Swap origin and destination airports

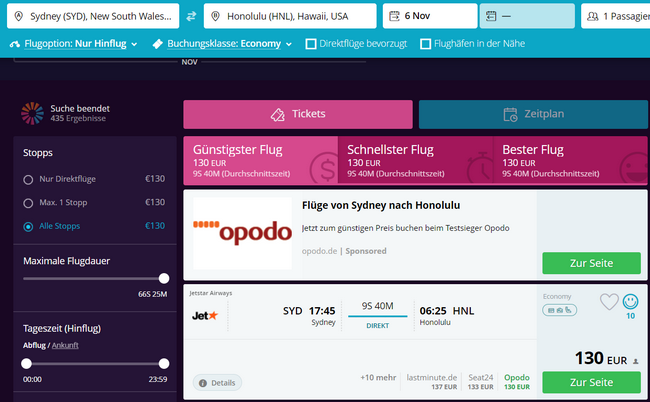click(x=191, y=16)
